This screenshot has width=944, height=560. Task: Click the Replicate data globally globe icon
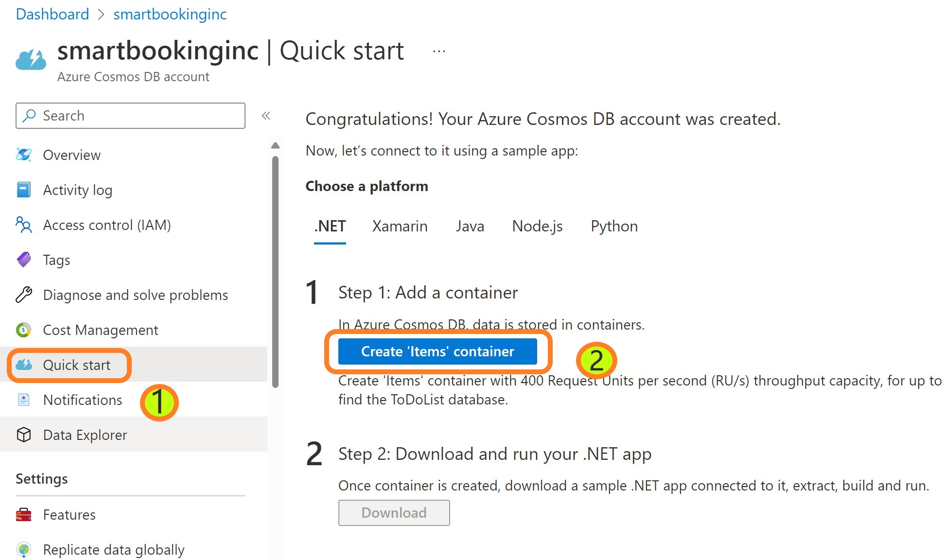(23, 550)
